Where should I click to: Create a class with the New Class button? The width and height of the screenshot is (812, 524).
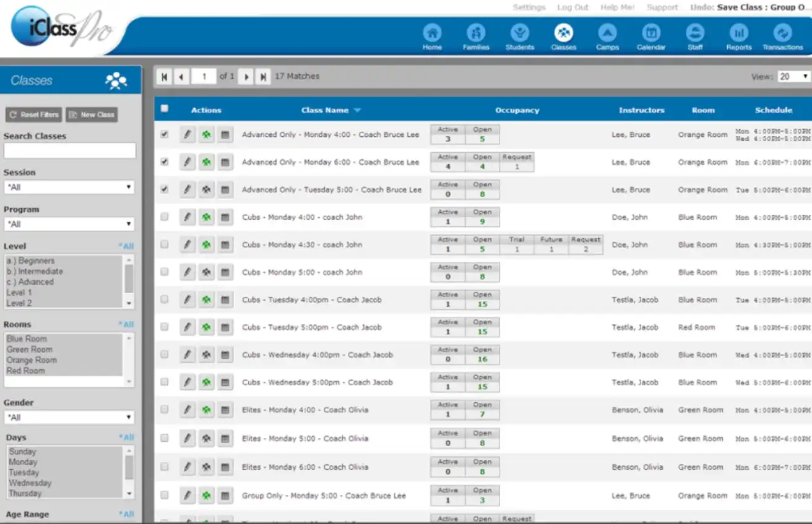pos(92,114)
